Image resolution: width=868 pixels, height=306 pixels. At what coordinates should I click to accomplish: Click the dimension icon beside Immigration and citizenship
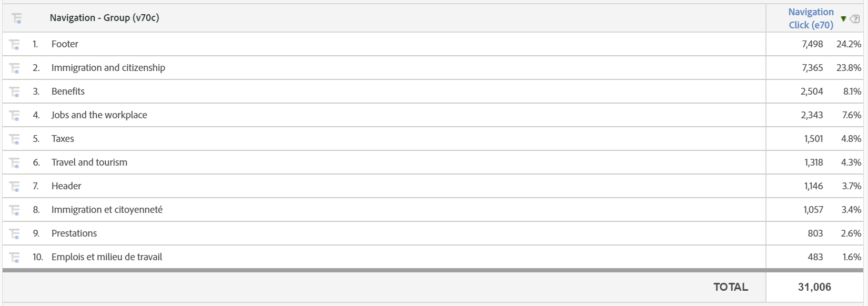(16, 67)
